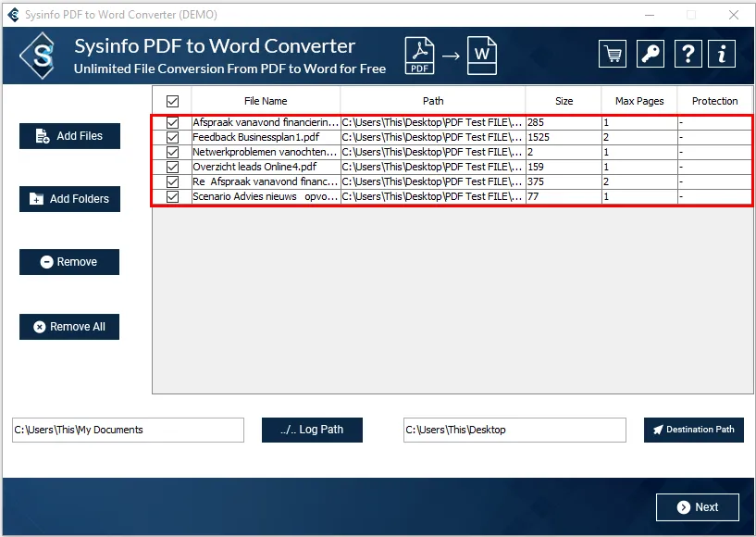This screenshot has width=756, height=537.
Task: Click the Next button
Action: [x=697, y=507]
